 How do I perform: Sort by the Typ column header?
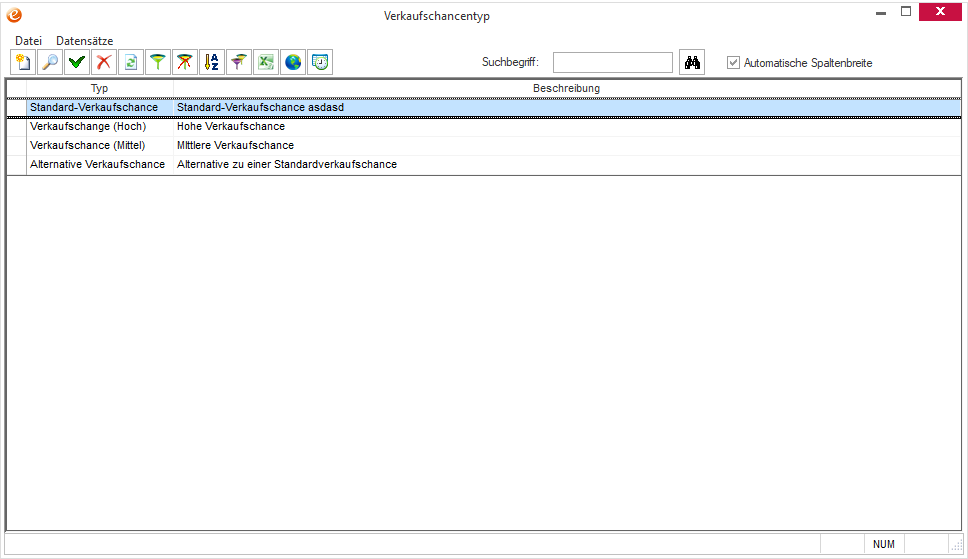pyautogui.click(x=99, y=88)
